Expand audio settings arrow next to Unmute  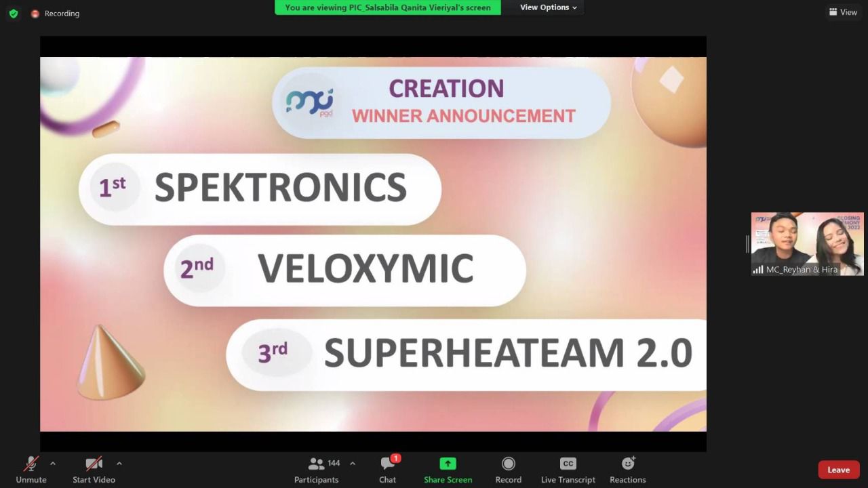tap(53, 464)
